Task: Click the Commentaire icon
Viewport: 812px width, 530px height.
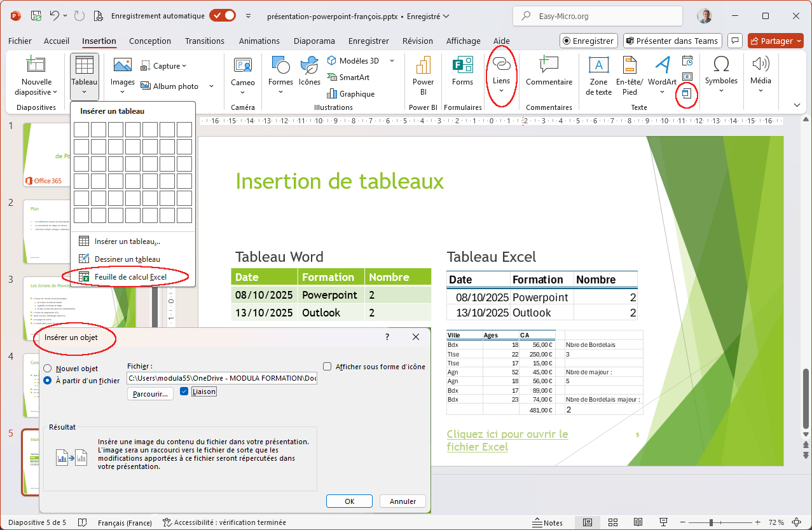Action: 548,65
